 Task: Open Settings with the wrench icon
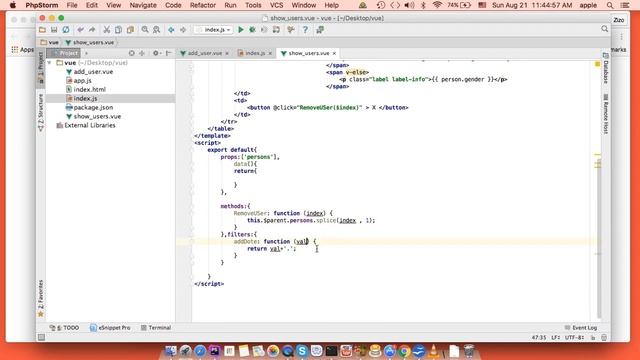[x=291, y=30]
